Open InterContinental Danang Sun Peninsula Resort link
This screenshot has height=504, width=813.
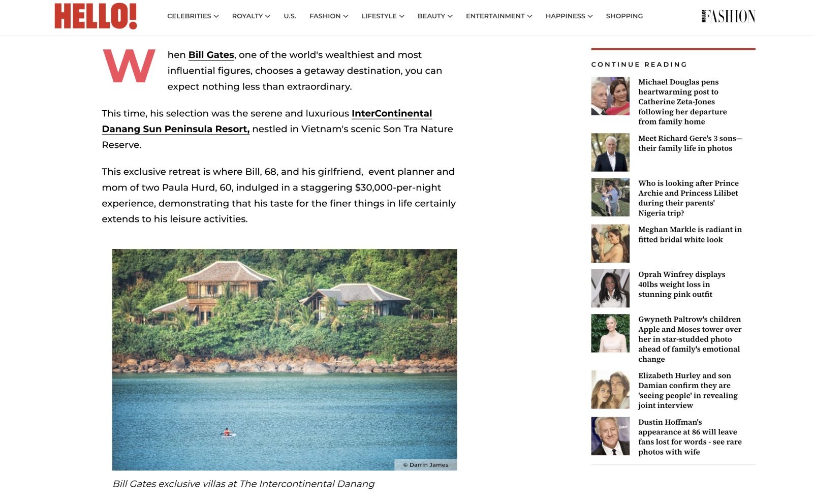click(x=267, y=121)
